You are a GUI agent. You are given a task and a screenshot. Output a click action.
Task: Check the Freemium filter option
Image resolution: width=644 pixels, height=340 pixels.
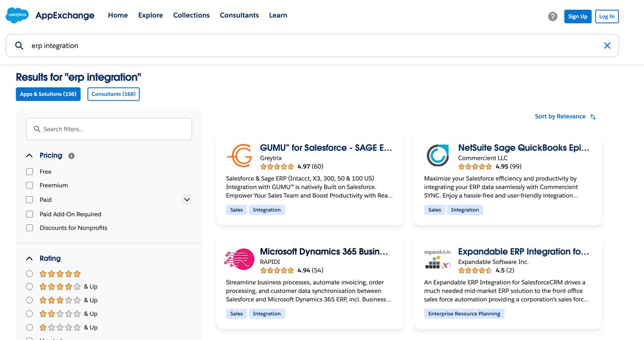pyautogui.click(x=30, y=186)
